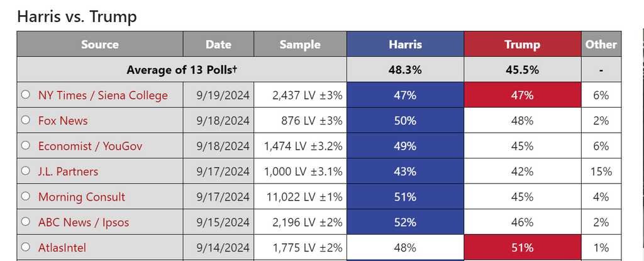644x261 pixels.
Task: Open the NY Times / Siena College link
Action: coord(103,96)
